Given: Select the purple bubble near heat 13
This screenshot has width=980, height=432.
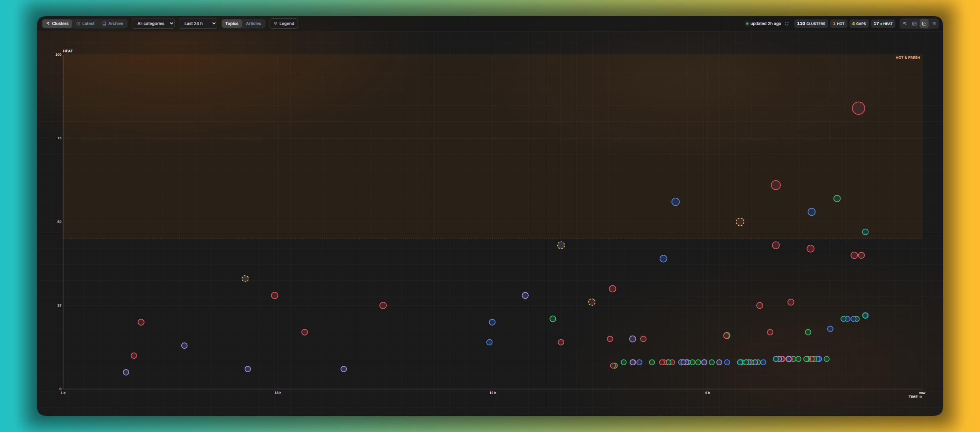Looking at the screenshot, I should [184, 346].
